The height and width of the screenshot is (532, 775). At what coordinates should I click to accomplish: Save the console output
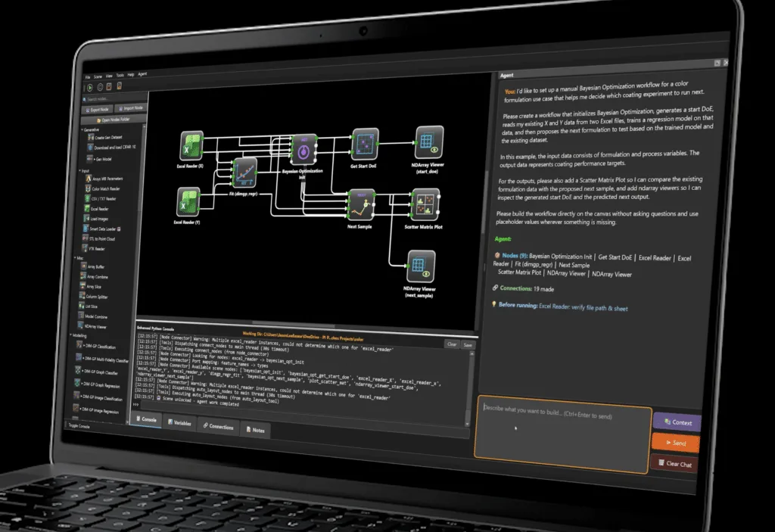[468, 345]
